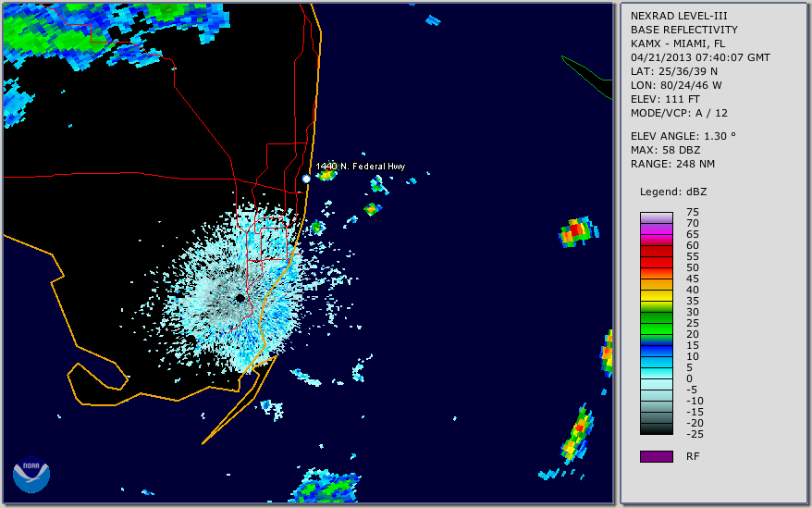812x508 pixels.
Task: Click the "LAT: 25/36/39 N" line
Action: pos(674,71)
